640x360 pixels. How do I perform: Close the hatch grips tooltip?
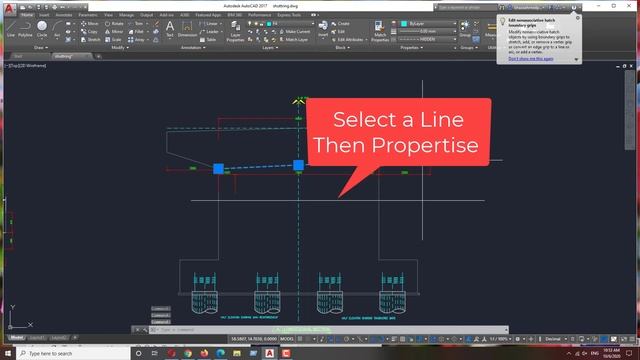[x=578, y=18]
